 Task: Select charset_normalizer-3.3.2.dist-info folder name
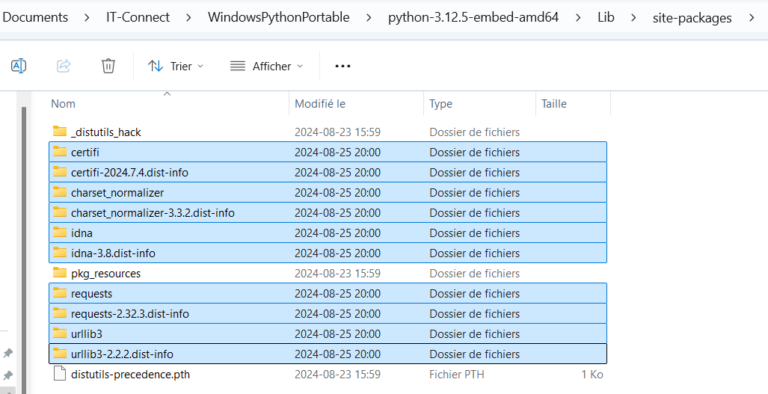click(x=152, y=213)
